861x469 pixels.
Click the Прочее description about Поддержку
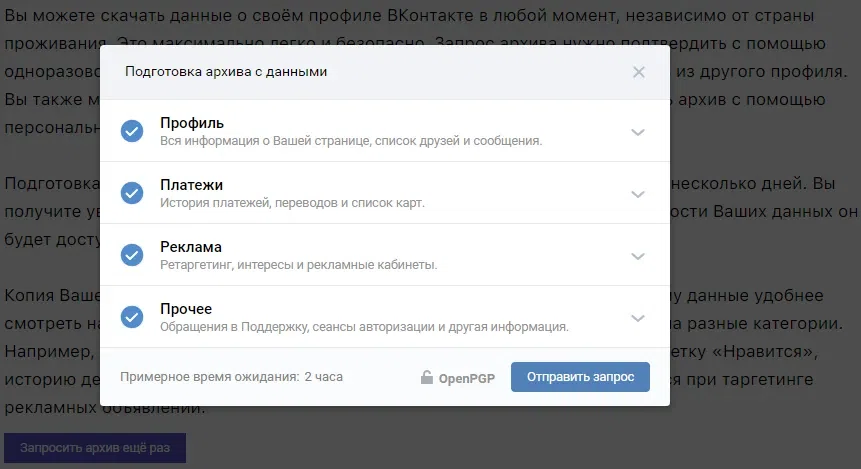click(x=364, y=327)
